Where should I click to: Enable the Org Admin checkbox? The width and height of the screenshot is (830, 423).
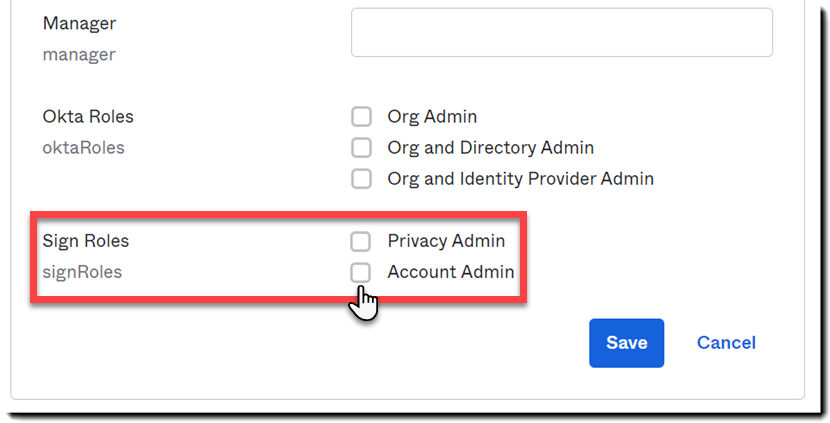pos(361,117)
